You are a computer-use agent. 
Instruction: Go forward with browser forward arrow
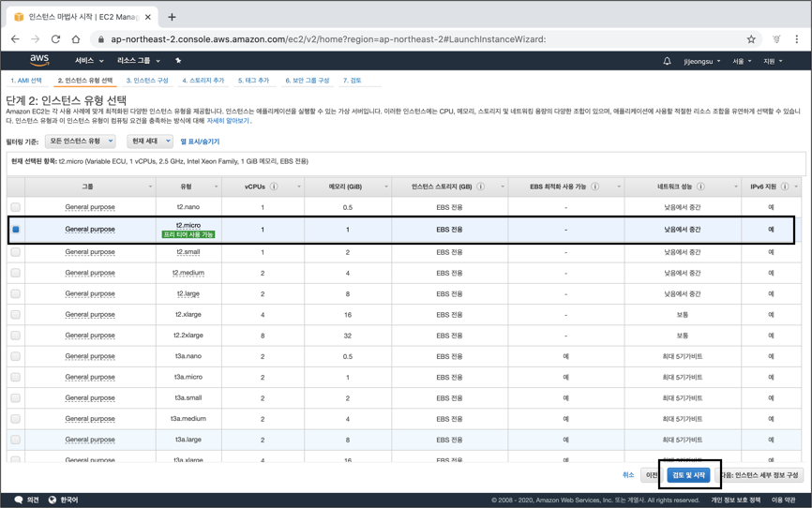tap(36, 39)
